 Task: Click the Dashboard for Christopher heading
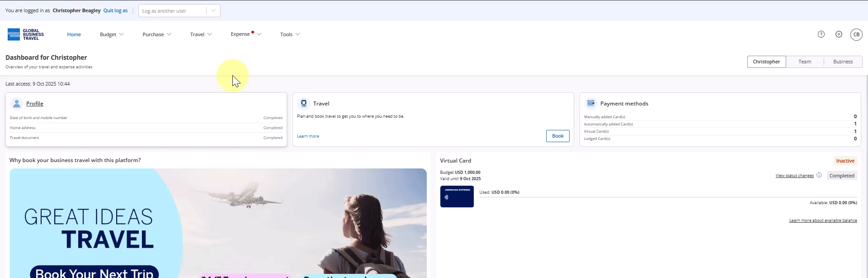pyautogui.click(x=46, y=58)
